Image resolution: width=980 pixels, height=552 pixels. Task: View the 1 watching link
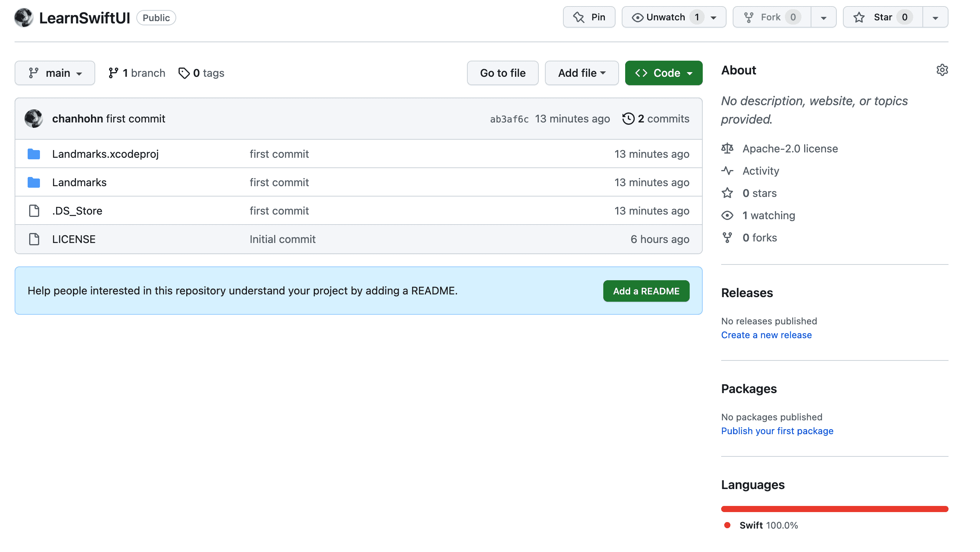pos(769,215)
